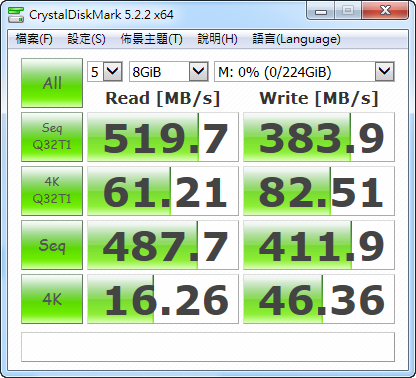Run the plain 4K test

pos(52,299)
